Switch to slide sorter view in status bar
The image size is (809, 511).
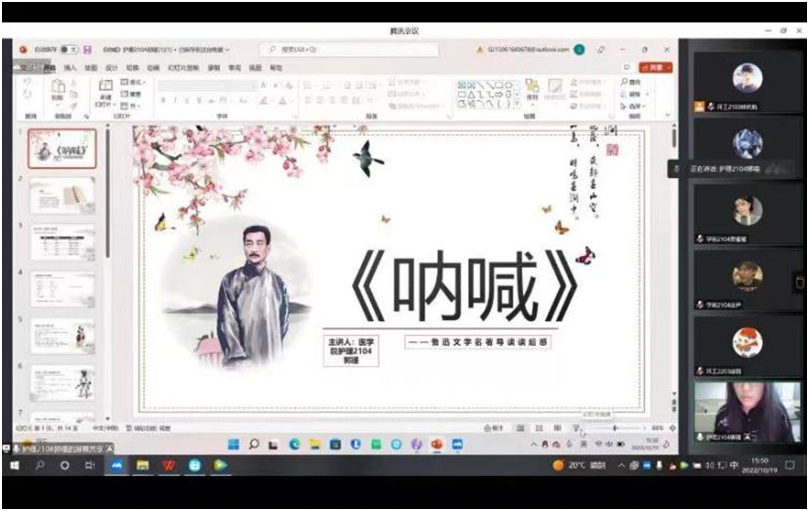(x=537, y=428)
